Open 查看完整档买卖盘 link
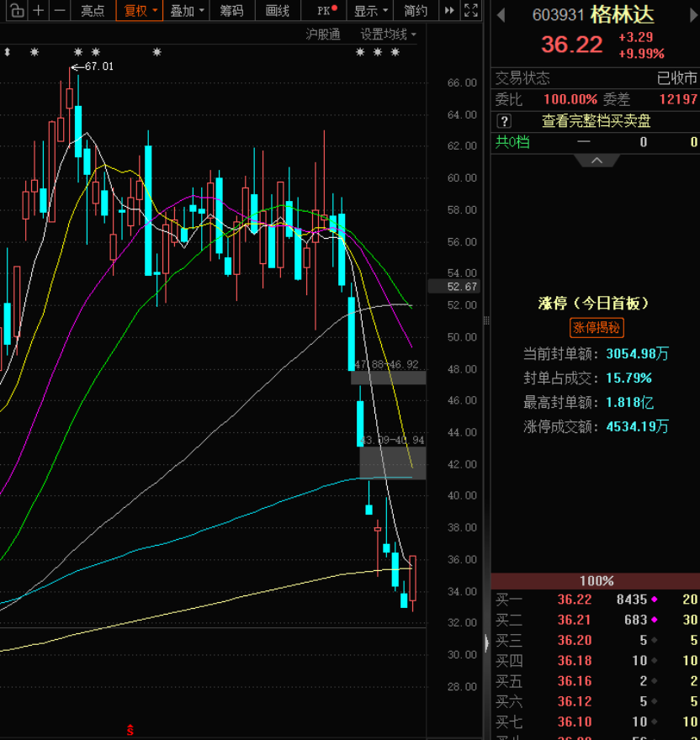700x740 pixels. [596, 121]
